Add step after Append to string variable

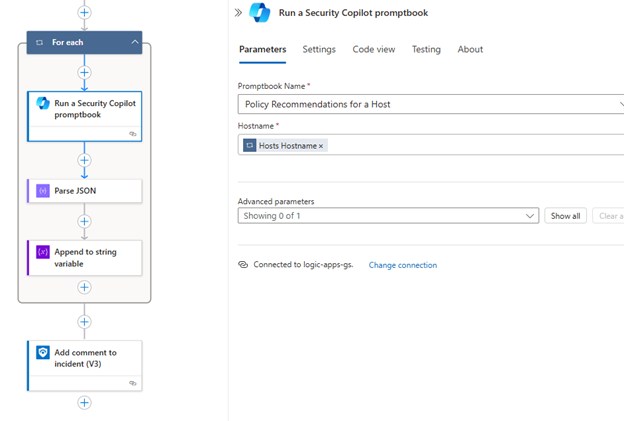[84, 287]
